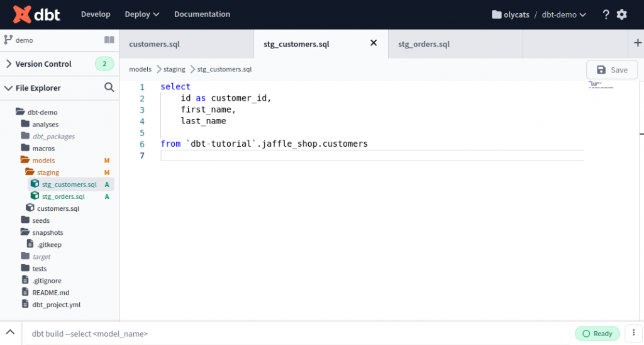Open the git branch icon next to demo
This screenshot has width=644, height=345.
coord(8,40)
